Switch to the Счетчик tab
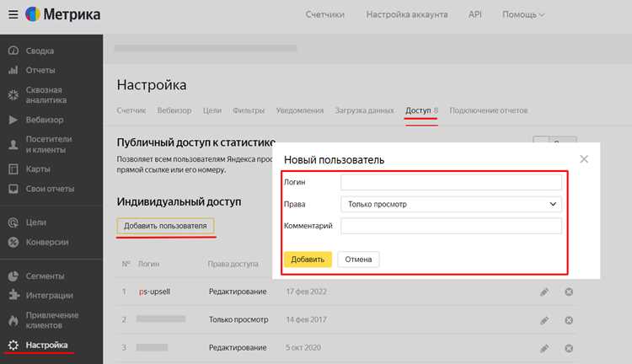Screen dimensions: 632x364 pos(131,110)
